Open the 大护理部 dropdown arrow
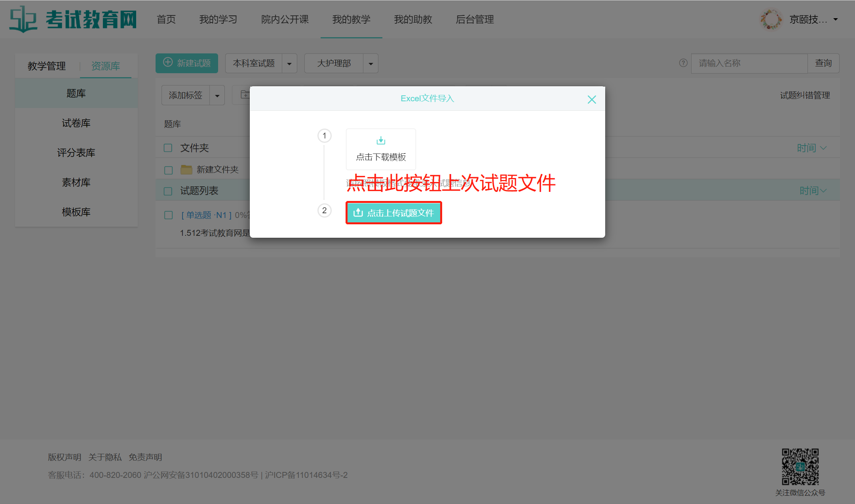Screen dimensions: 855x504 [x=370, y=64]
